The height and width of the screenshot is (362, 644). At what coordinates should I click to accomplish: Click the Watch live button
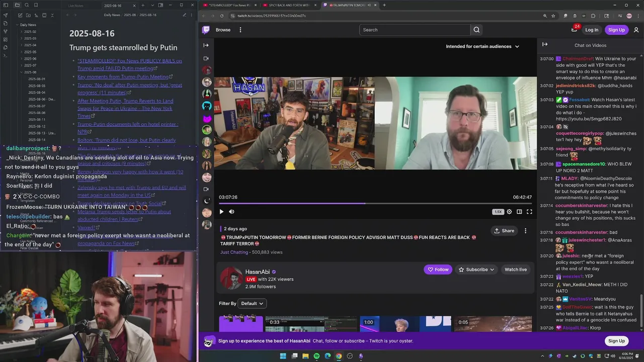coord(516,269)
